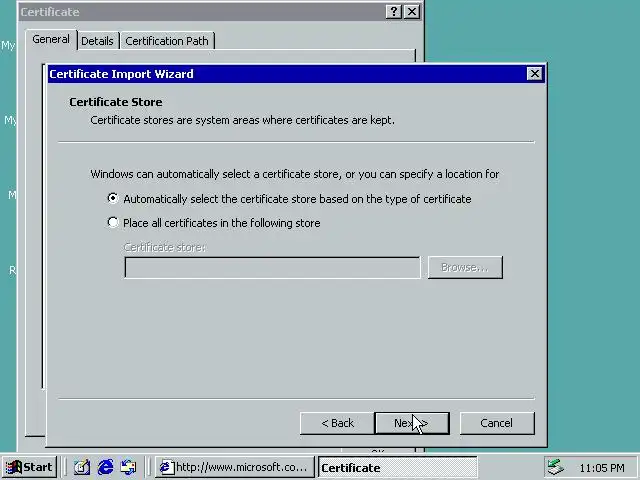The height and width of the screenshot is (480, 640).
Task: Select General tab in Certificate window
Action: pos(51,39)
